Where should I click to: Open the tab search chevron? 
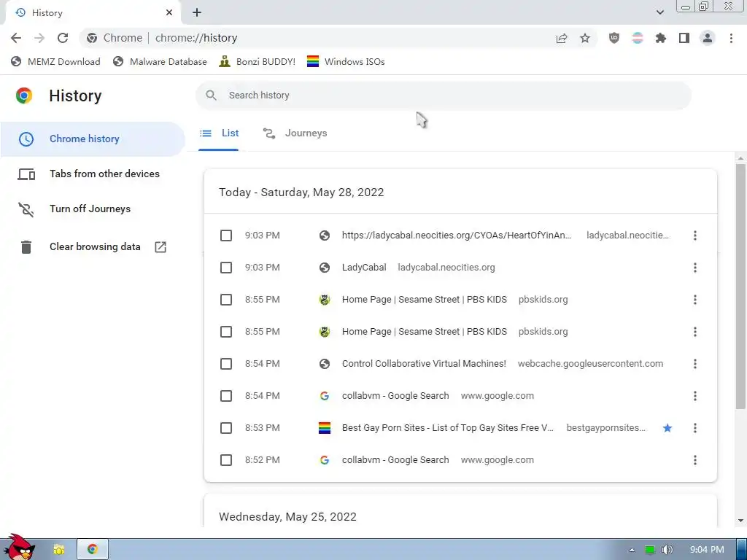[x=659, y=12]
